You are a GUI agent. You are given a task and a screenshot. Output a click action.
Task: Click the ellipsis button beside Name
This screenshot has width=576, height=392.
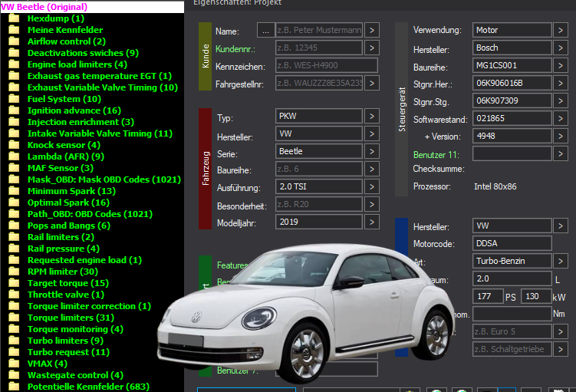[265, 30]
